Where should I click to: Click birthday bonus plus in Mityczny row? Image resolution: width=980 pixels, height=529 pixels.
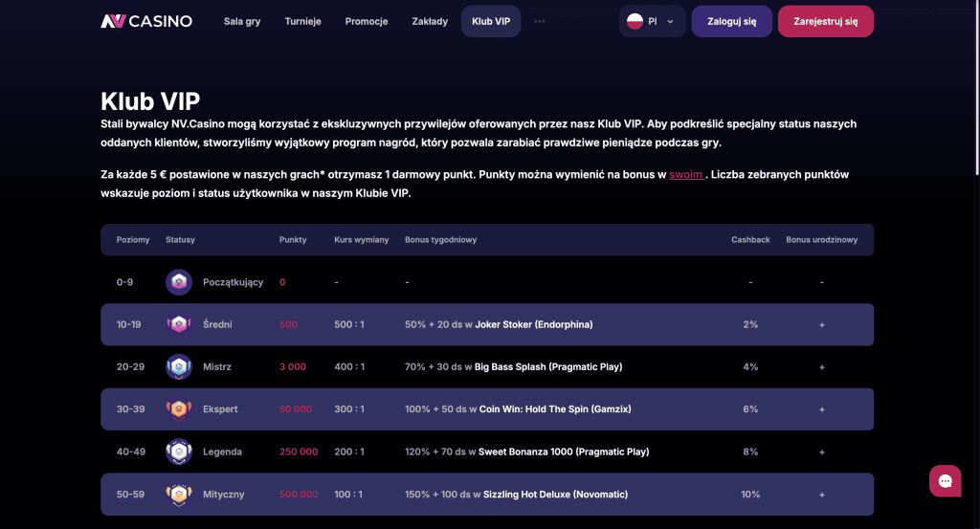coord(822,495)
